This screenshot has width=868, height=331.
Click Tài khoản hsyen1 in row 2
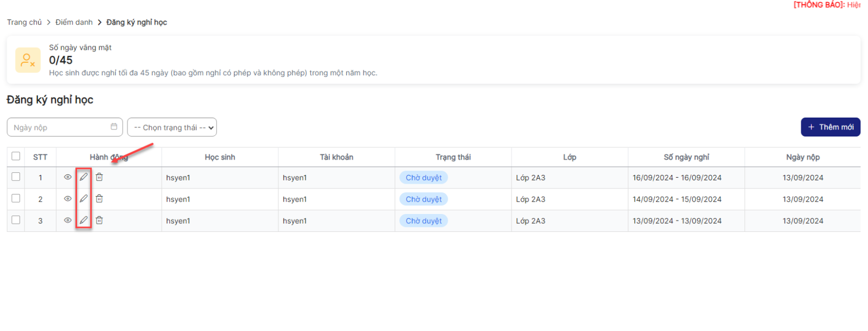(295, 199)
